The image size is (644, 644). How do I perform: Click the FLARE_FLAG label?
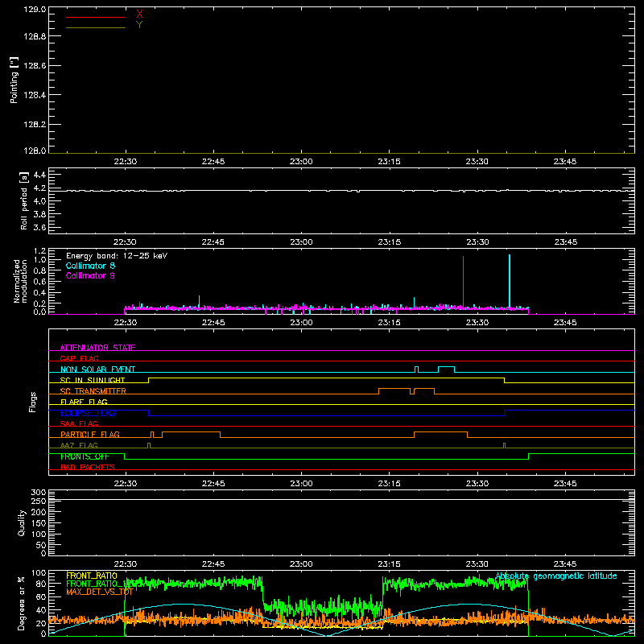84,402
